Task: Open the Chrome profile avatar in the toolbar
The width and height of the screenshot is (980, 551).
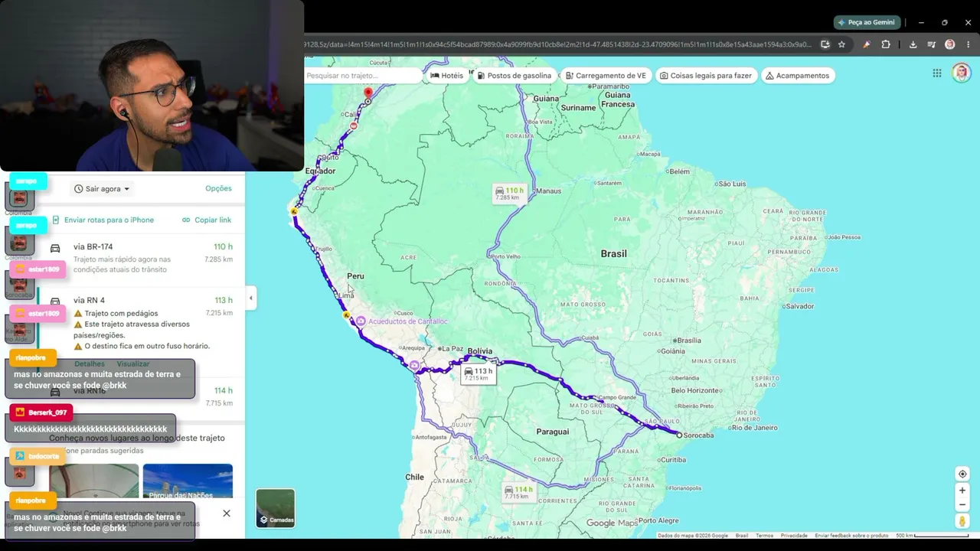Action: [949, 44]
